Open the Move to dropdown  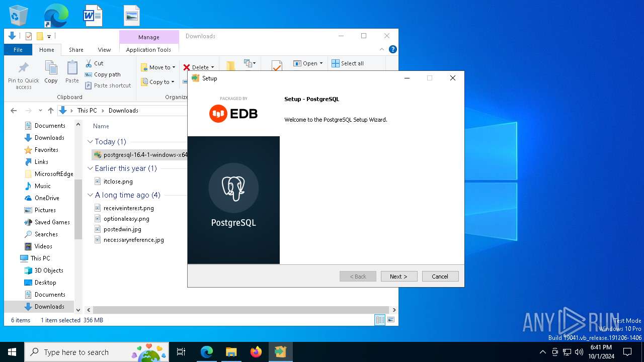point(158,67)
